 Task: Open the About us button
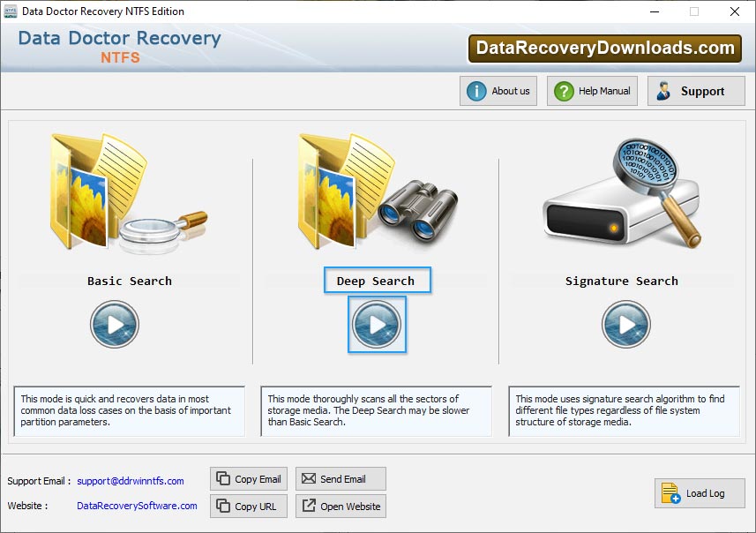tap(498, 91)
